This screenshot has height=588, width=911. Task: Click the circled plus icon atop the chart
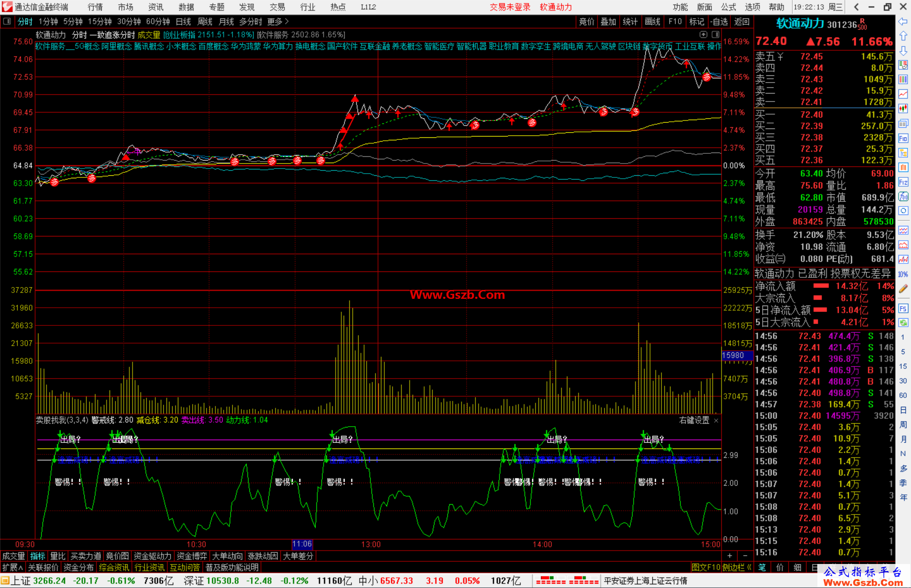703,35
